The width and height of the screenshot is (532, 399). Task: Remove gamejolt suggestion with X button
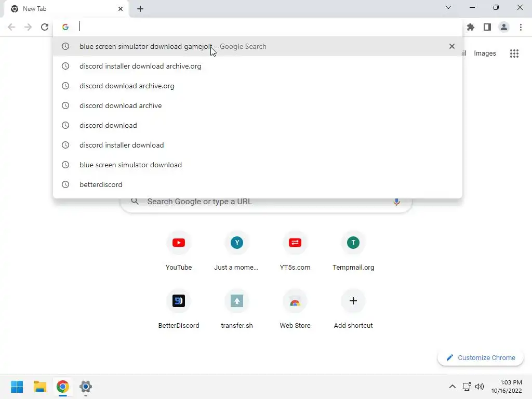tap(451, 46)
